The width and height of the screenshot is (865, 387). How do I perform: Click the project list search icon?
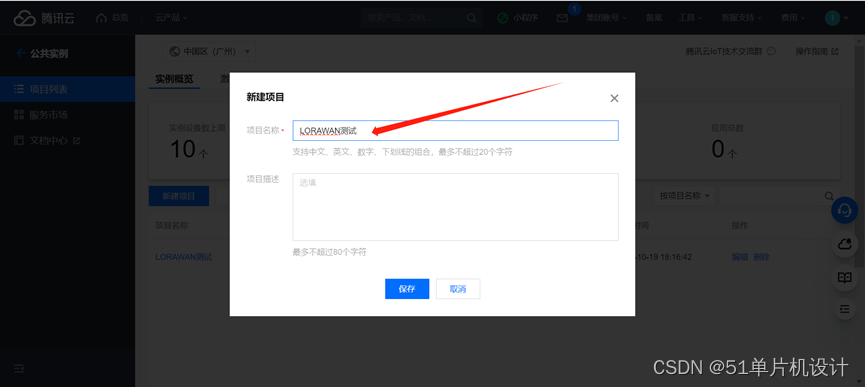828,196
